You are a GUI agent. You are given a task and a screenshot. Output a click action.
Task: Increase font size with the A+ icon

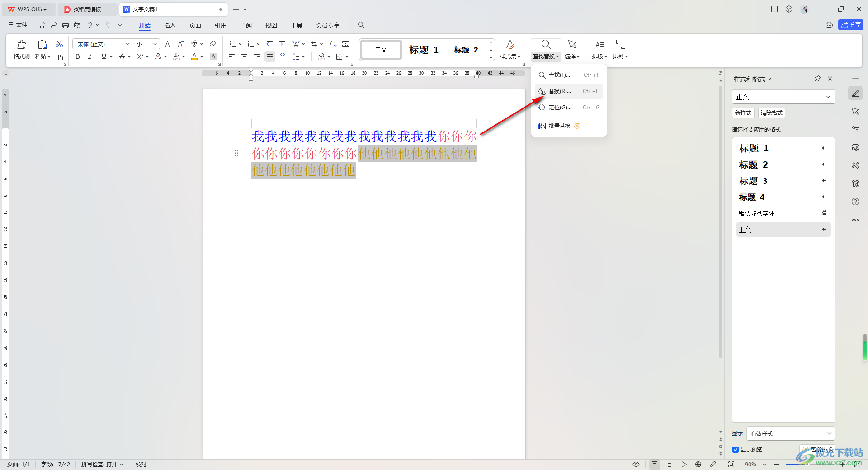[x=168, y=44]
